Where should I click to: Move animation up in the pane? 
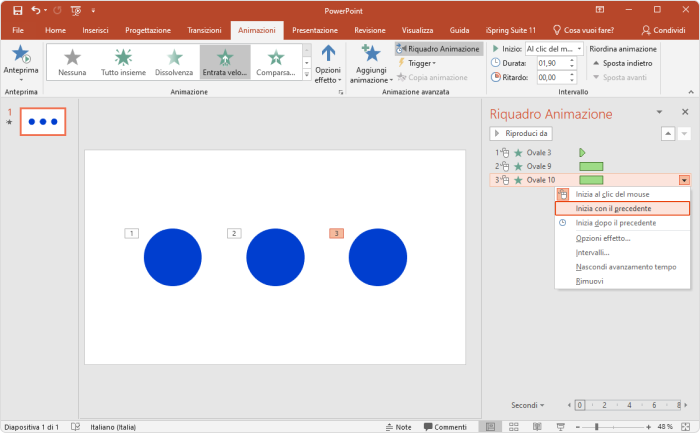(x=667, y=133)
